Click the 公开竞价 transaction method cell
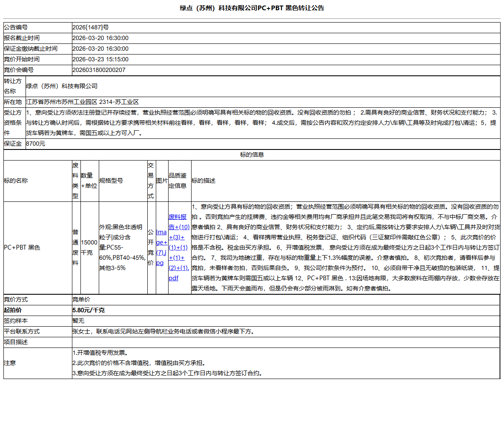Image resolution: width=504 pixels, height=428 pixels. pyautogui.click(x=151, y=247)
